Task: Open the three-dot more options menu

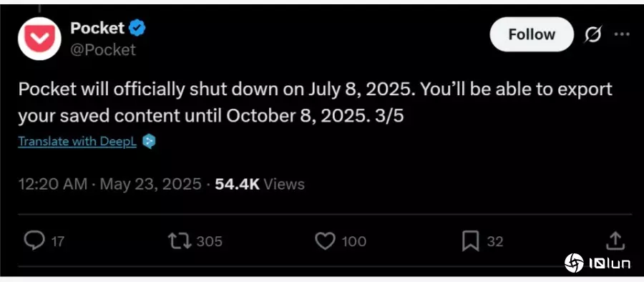Action: click(x=622, y=34)
